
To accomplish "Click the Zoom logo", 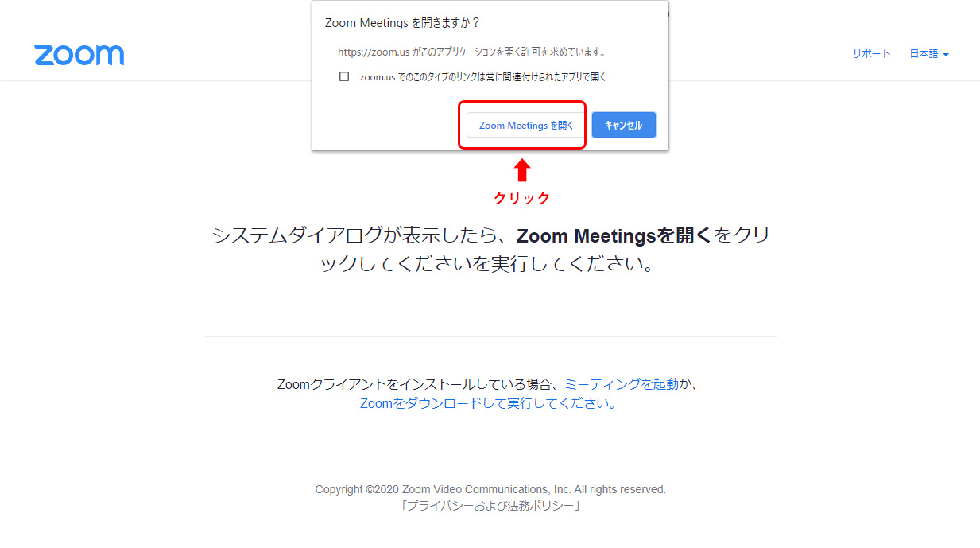I will pos(79,55).
